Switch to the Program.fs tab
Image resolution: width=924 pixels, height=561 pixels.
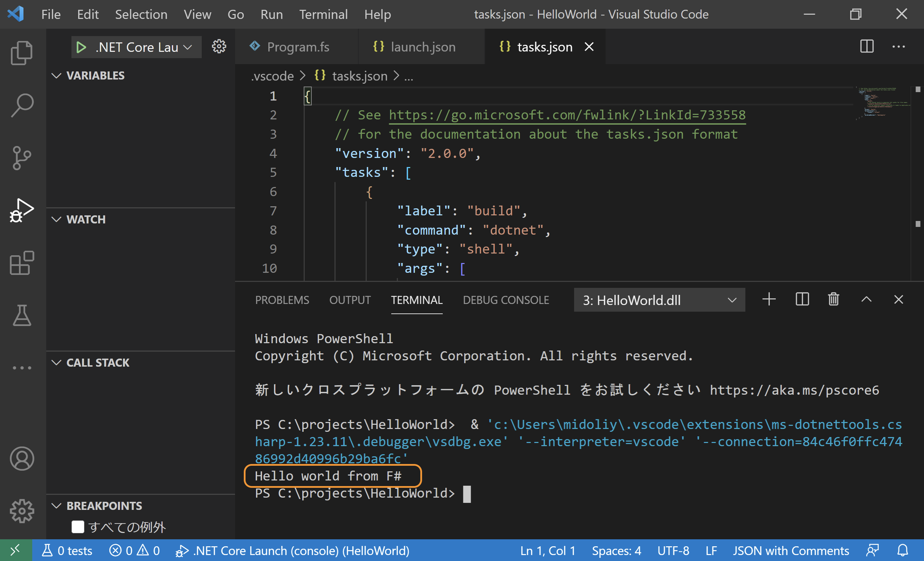tap(298, 47)
